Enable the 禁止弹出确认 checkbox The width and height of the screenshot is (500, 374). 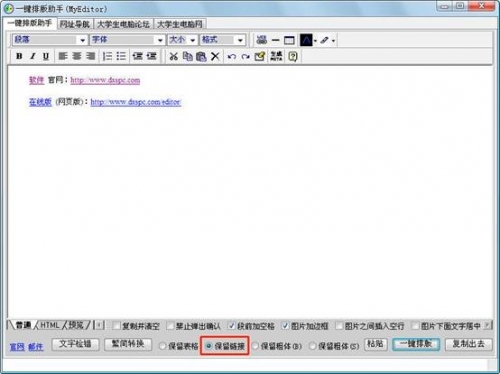click(x=170, y=325)
